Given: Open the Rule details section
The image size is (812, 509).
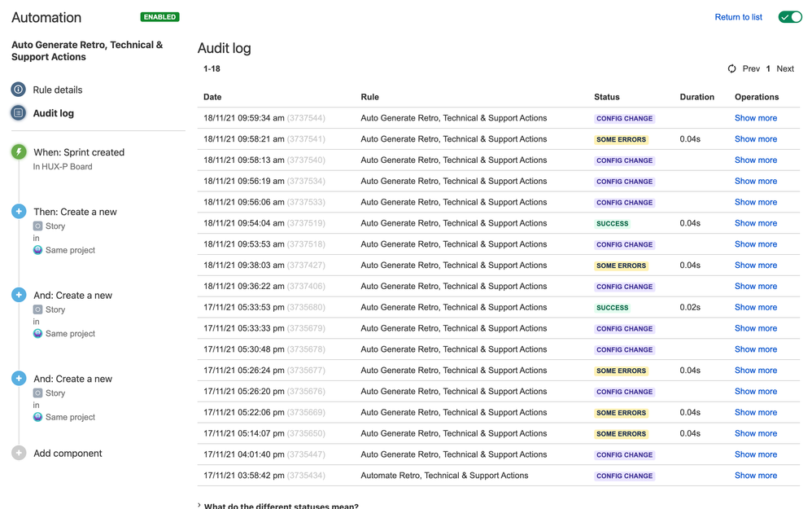Looking at the screenshot, I should coord(58,90).
